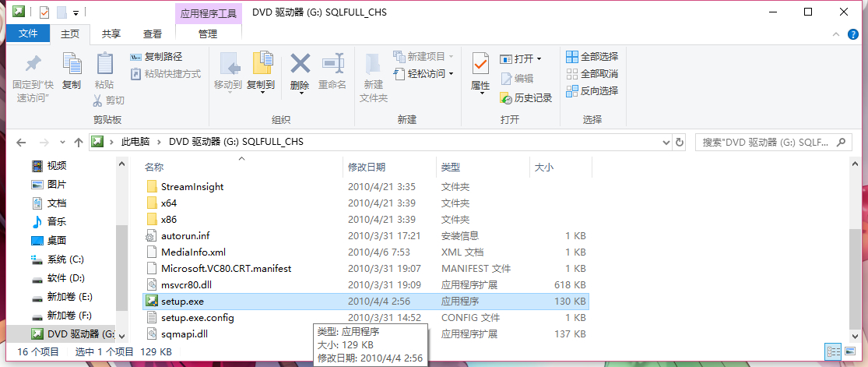
Task: Open the New item (新建项目) dropdown
Action: coord(423,57)
